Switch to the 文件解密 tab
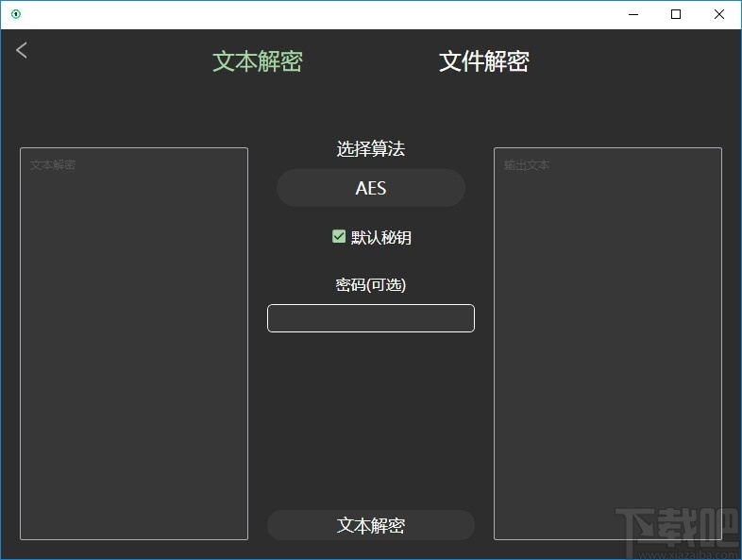 tap(483, 61)
